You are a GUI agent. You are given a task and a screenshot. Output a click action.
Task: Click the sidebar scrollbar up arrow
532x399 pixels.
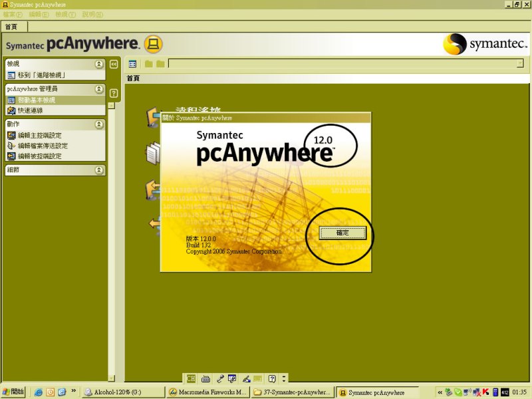pos(111,106)
